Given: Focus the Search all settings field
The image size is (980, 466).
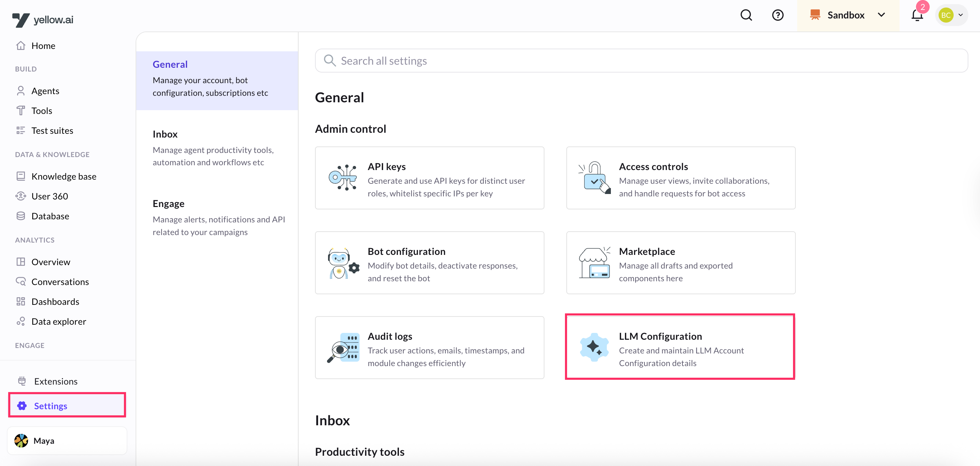Looking at the screenshot, I should pos(641,61).
